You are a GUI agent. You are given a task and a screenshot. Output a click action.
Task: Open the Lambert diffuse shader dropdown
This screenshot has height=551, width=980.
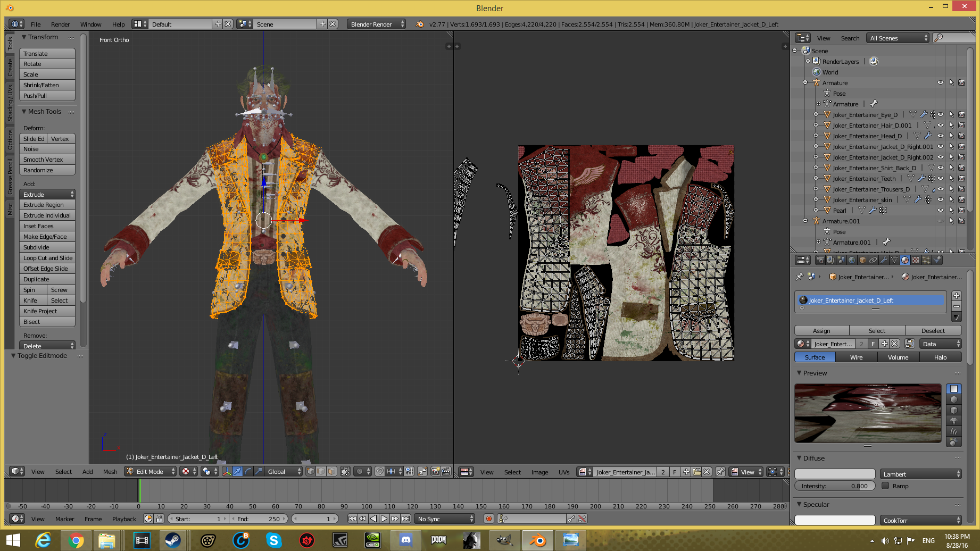(920, 474)
